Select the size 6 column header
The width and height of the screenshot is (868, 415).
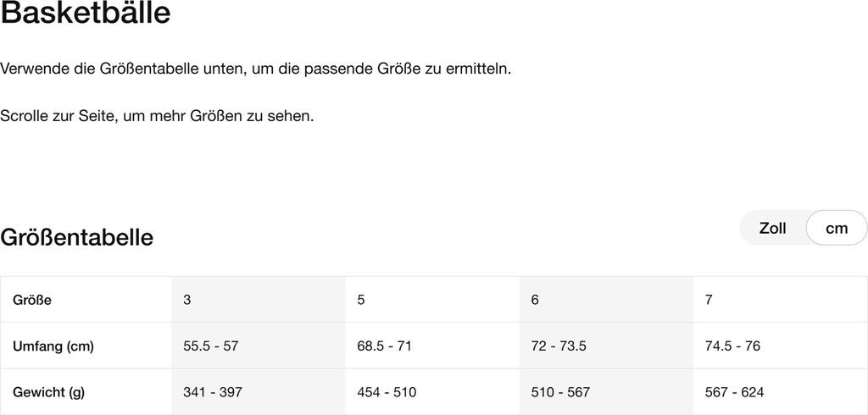coord(535,300)
